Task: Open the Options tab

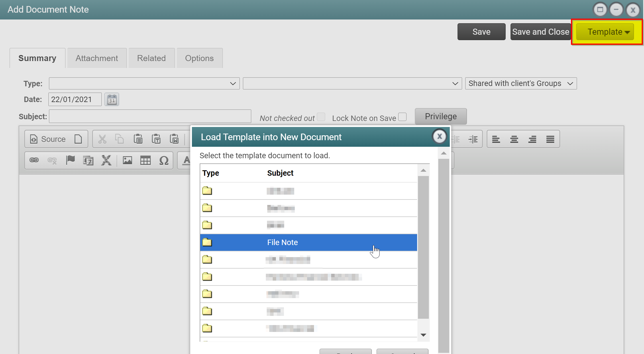Action: 199,58
